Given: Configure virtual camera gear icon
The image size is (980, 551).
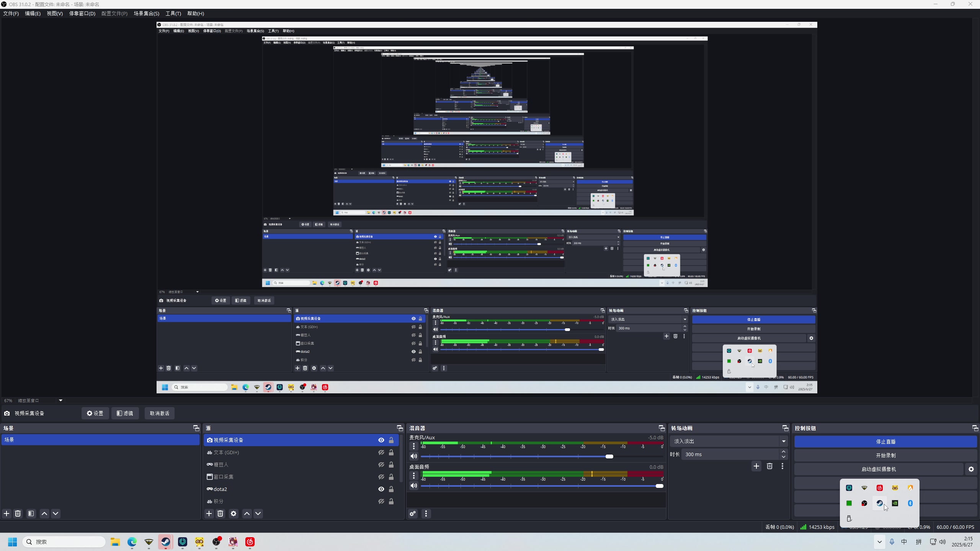Looking at the screenshot, I should [971, 469].
